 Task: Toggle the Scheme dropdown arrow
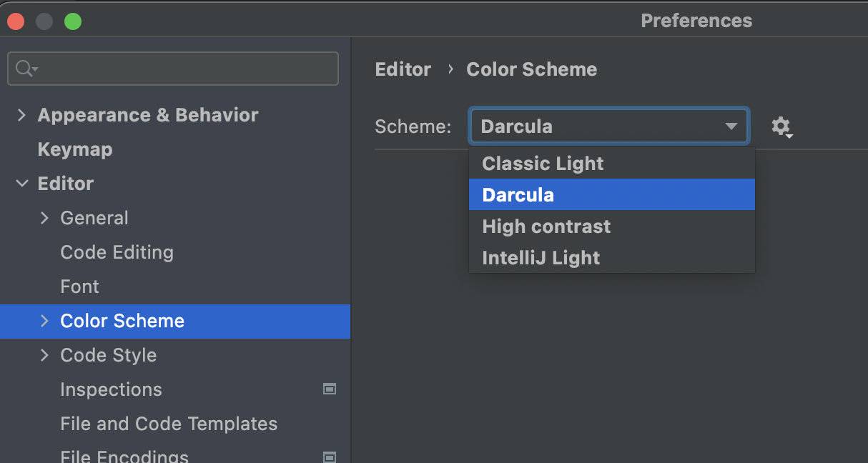click(x=731, y=126)
